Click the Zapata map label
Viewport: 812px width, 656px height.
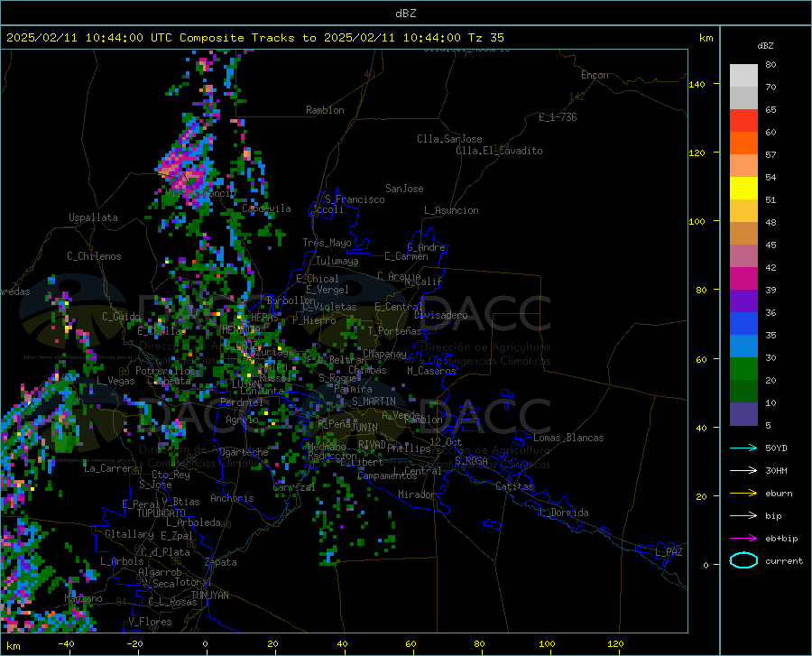(x=221, y=562)
